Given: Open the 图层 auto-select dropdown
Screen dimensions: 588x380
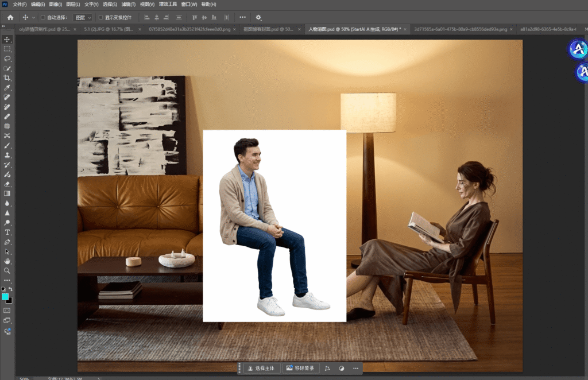Looking at the screenshot, I should coord(83,18).
